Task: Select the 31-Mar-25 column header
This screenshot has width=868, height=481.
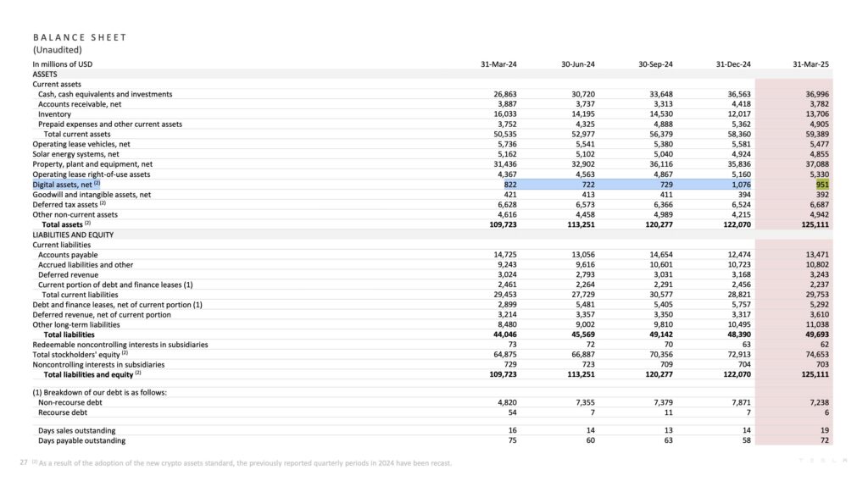Action: tap(810, 64)
